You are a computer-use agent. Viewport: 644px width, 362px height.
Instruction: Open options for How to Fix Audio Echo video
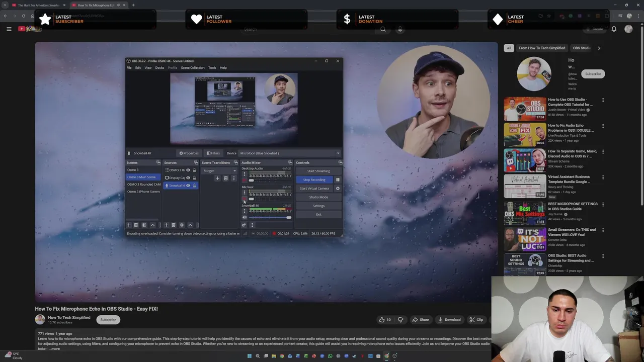[x=603, y=126]
